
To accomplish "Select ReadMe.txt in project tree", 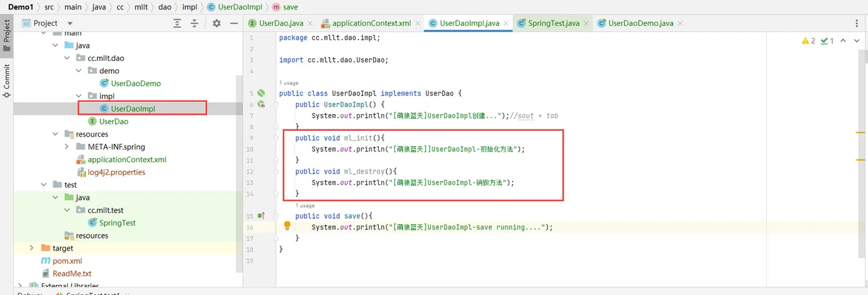I will pyautogui.click(x=72, y=273).
